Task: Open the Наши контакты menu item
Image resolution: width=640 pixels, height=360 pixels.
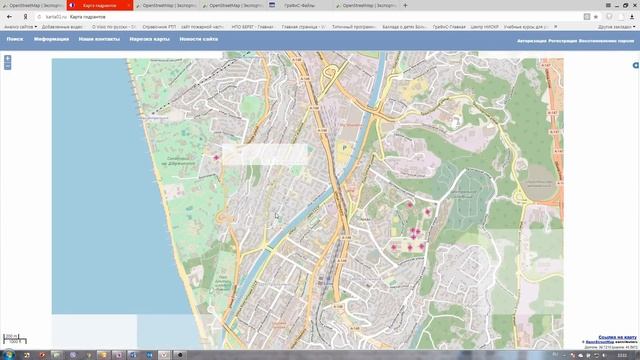Action: click(x=99, y=39)
